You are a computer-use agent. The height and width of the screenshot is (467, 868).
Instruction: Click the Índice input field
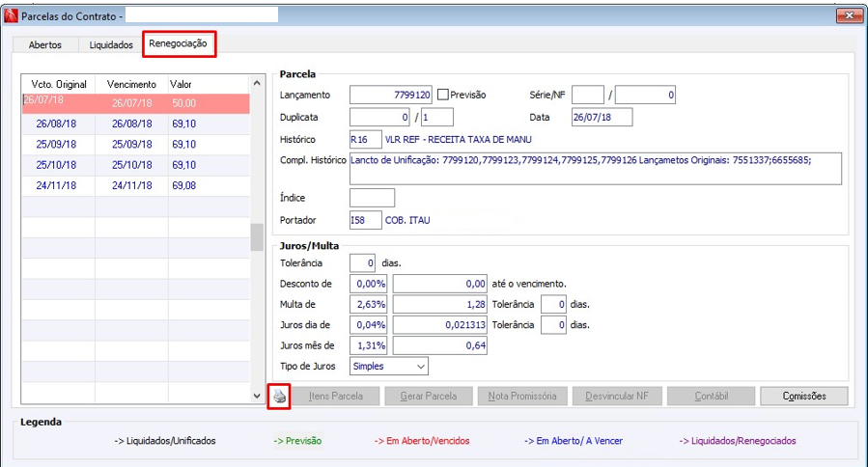pos(372,198)
